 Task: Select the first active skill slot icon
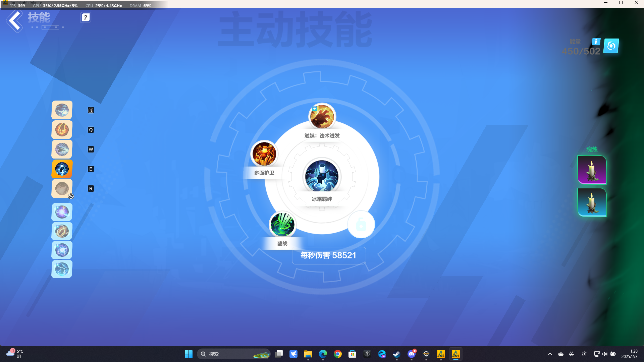pyautogui.click(x=62, y=110)
